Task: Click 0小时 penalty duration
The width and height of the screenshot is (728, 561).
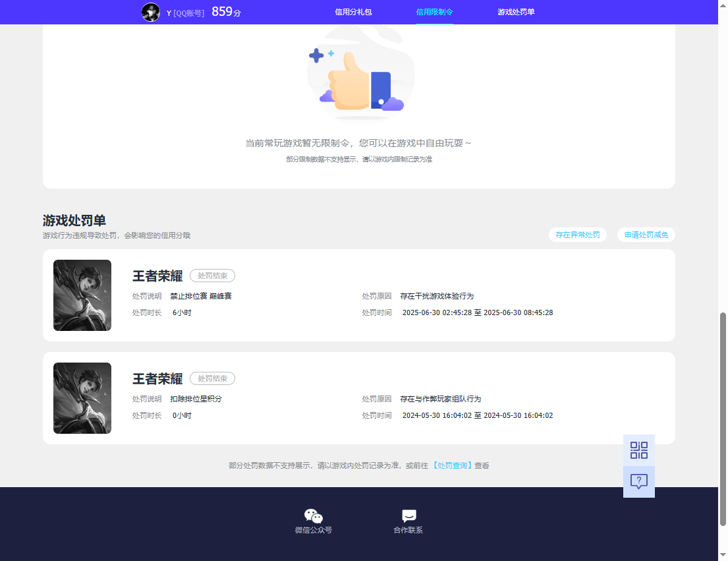Action: pos(182,415)
